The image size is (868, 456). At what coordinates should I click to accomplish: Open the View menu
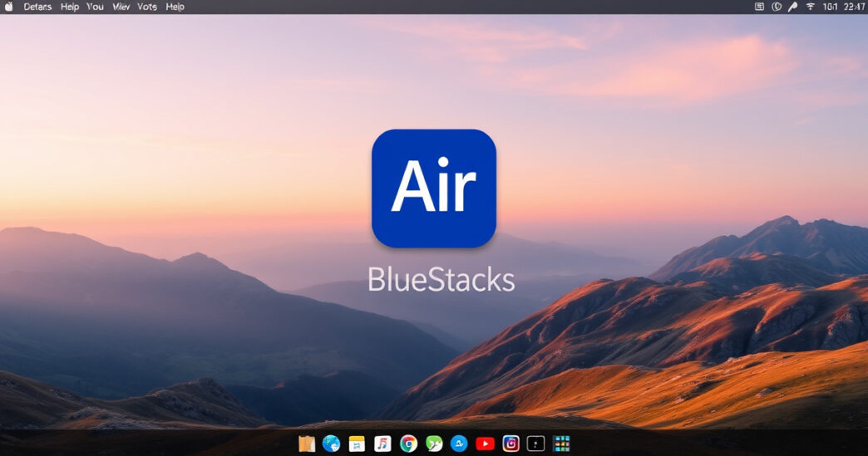(121, 7)
